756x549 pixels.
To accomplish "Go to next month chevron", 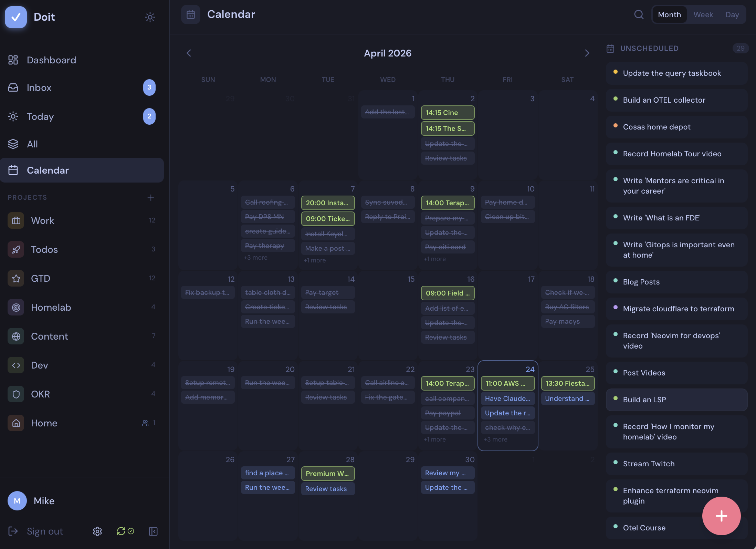I will tap(587, 53).
